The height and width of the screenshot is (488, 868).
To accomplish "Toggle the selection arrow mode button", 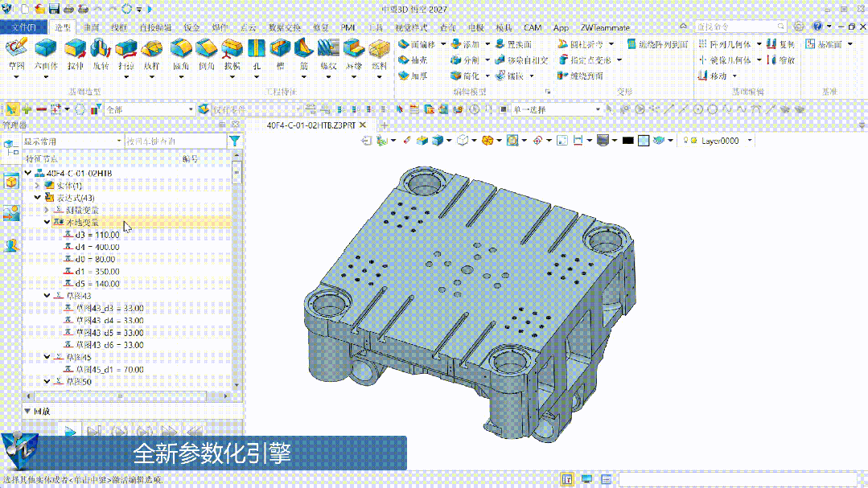I will point(11,109).
